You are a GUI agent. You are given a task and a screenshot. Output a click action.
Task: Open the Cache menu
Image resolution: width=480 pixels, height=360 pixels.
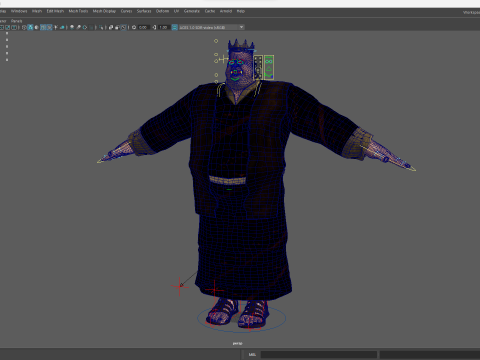(x=210, y=11)
